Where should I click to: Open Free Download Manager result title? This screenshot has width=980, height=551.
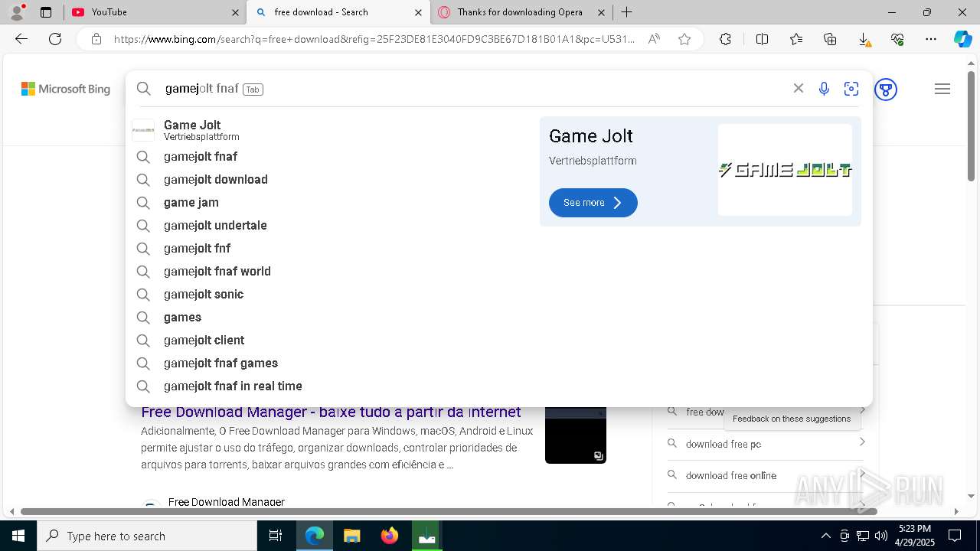(x=331, y=412)
